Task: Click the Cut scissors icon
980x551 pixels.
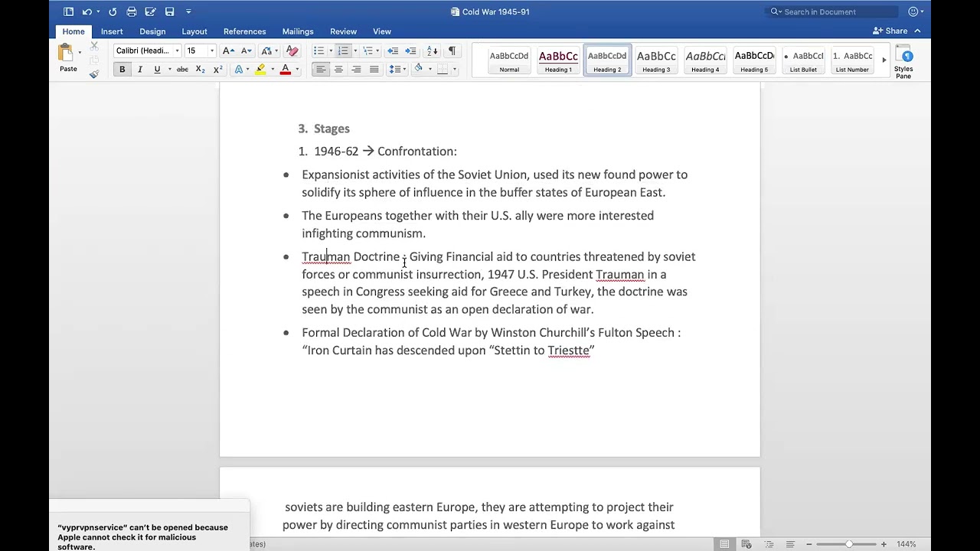Action: click(x=94, y=46)
